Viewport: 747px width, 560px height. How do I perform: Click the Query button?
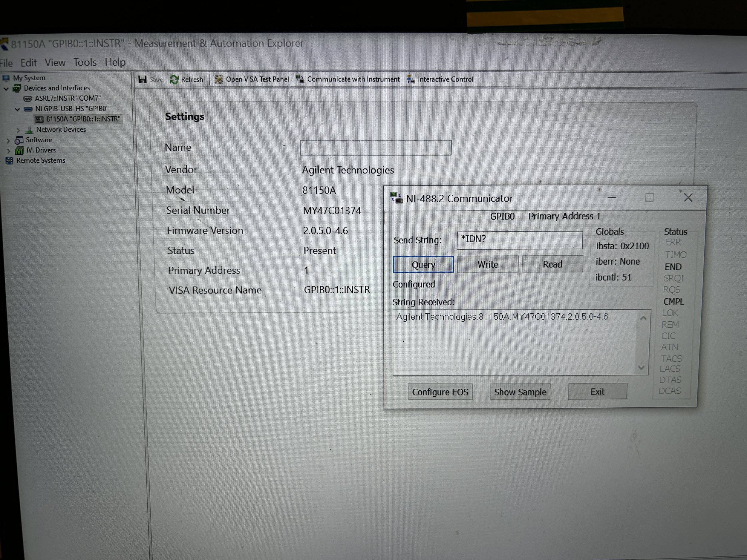click(x=423, y=264)
